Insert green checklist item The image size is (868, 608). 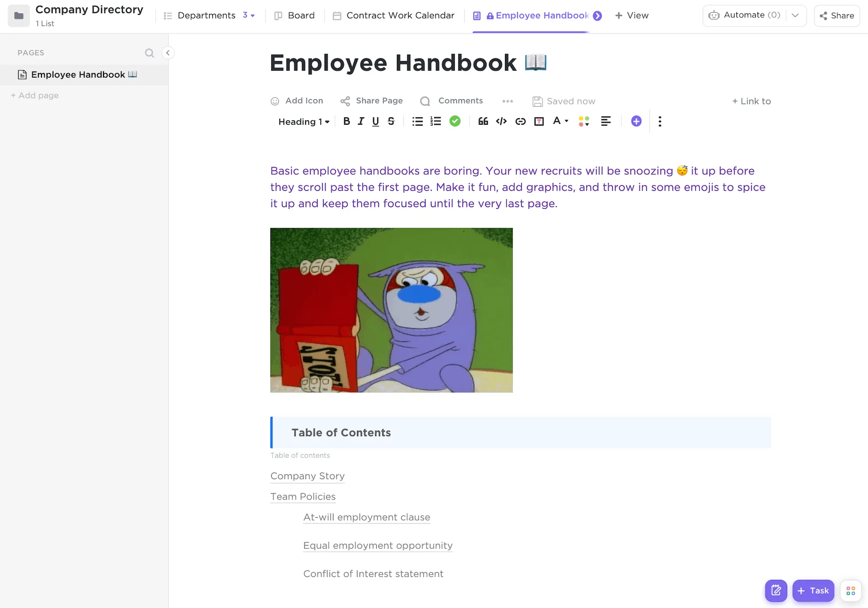pos(455,121)
